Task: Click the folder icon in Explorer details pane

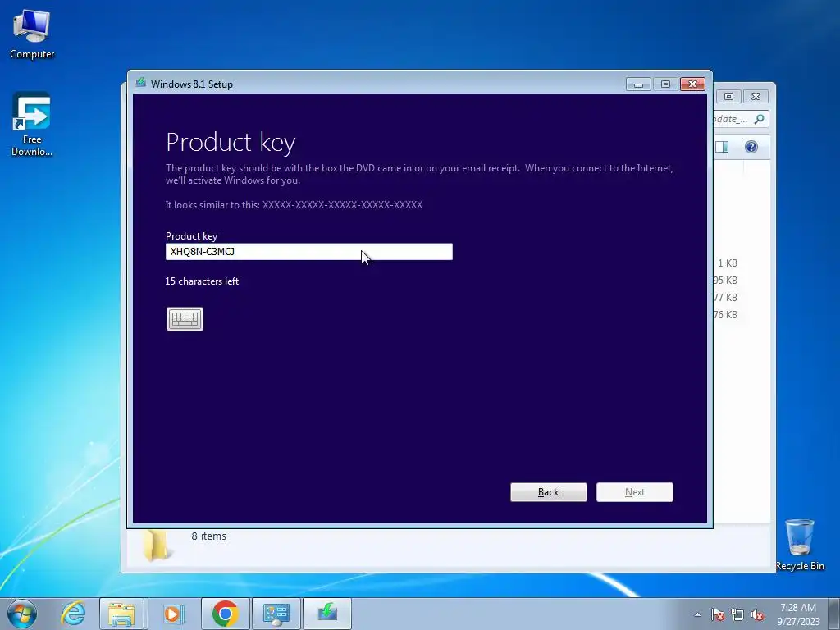Action: click(156, 546)
